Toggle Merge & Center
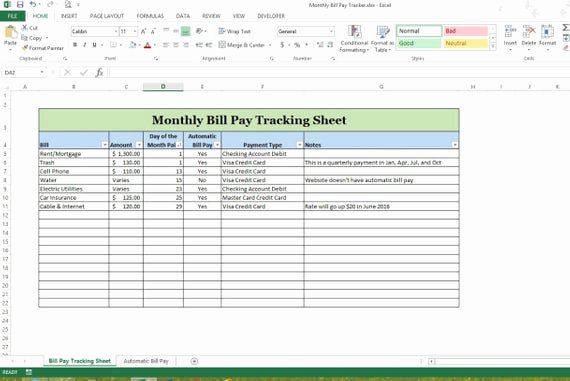570x381 pixels. pyautogui.click(x=242, y=45)
